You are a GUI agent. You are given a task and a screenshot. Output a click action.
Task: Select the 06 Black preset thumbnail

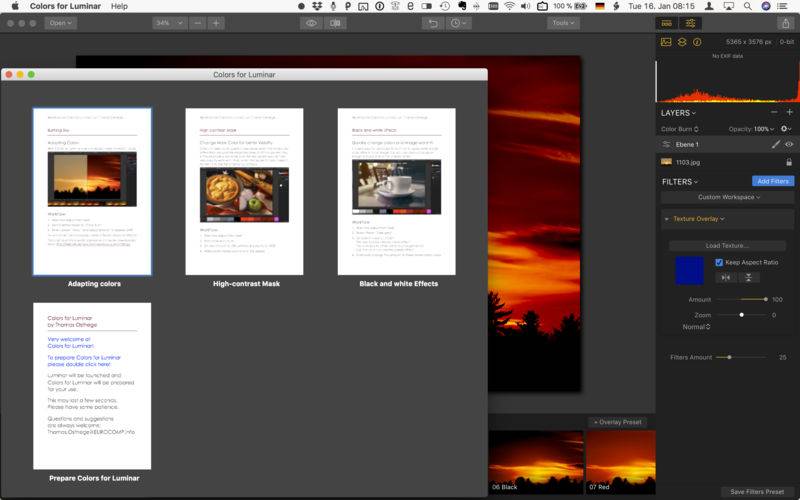536,462
